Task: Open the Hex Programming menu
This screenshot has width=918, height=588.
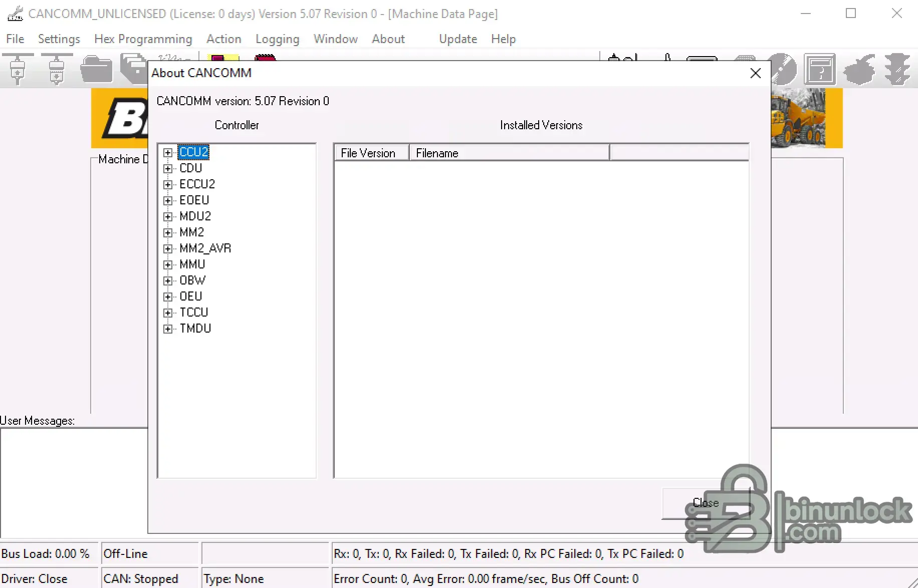Action: pos(143,39)
